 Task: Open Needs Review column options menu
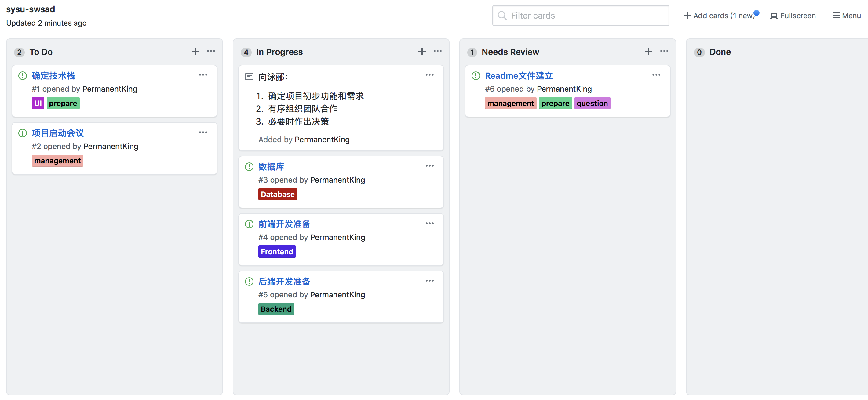pyautogui.click(x=664, y=51)
